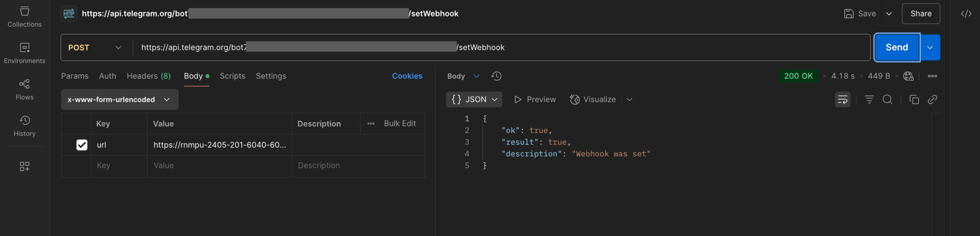The image size is (980, 236).
Task: Switch response to Preview
Action: tap(535, 100)
